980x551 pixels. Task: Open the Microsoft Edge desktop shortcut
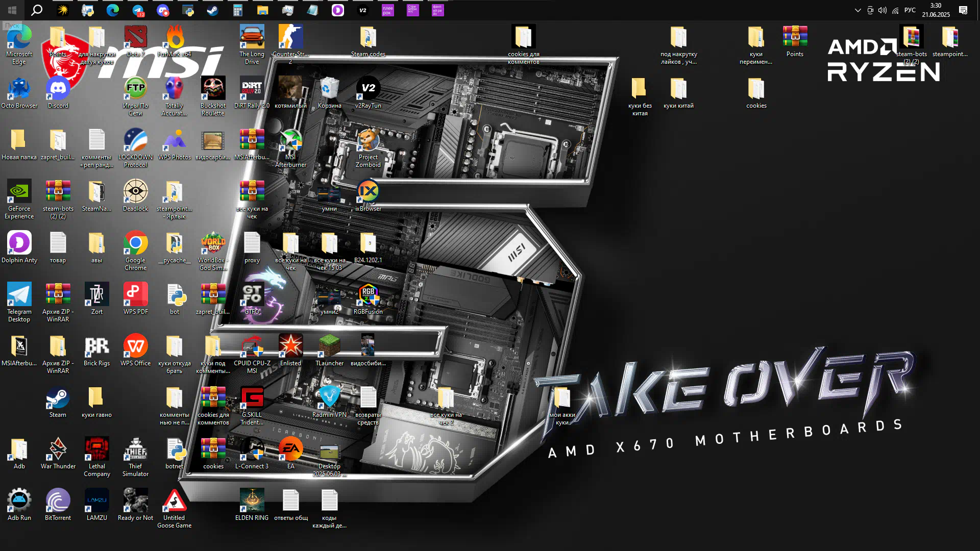point(19,44)
